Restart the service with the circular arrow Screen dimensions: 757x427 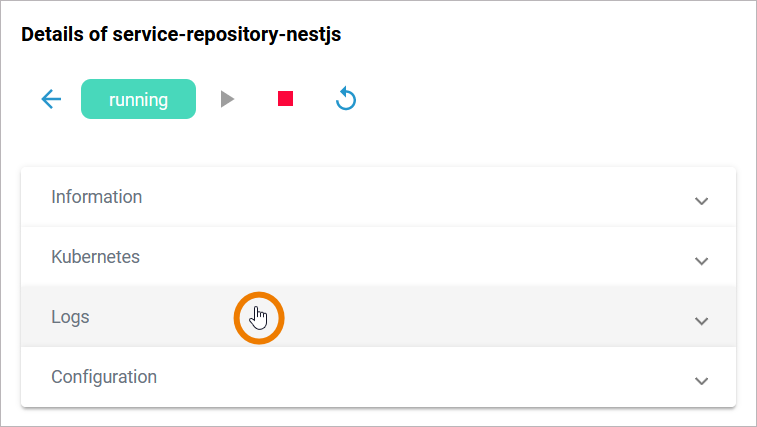coord(346,99)
